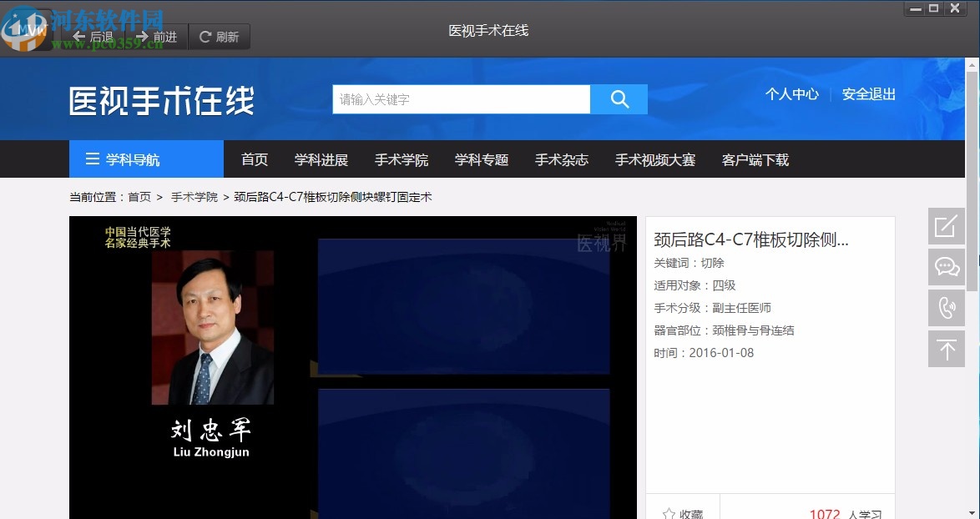
Task: Open the chat bubble icon on sidebar
Action: [x=946, y=267]
